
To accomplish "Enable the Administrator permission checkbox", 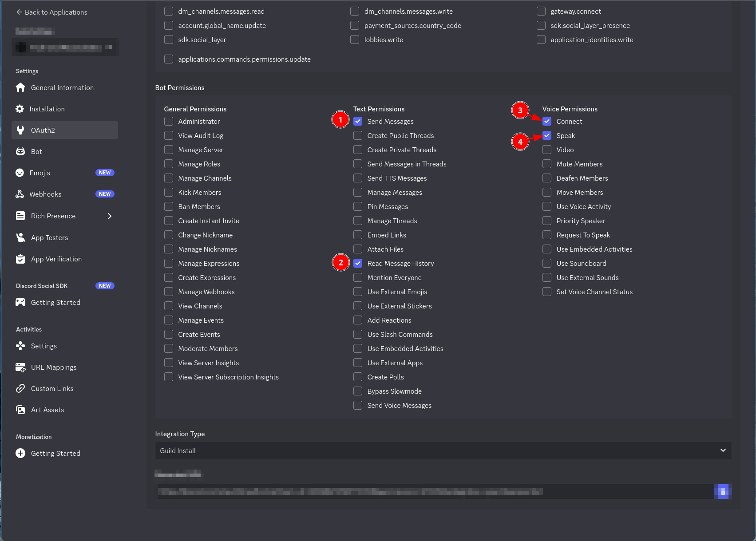I will click(169, 121).
